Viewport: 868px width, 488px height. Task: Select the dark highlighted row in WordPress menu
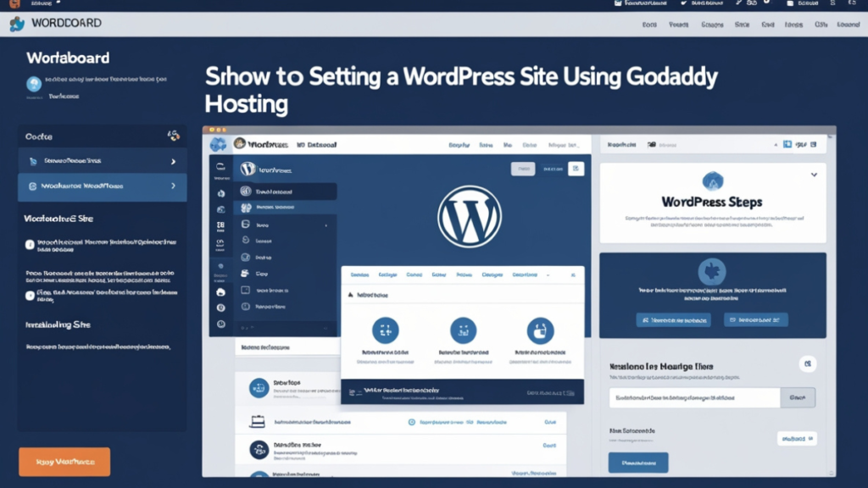(285, 191)
